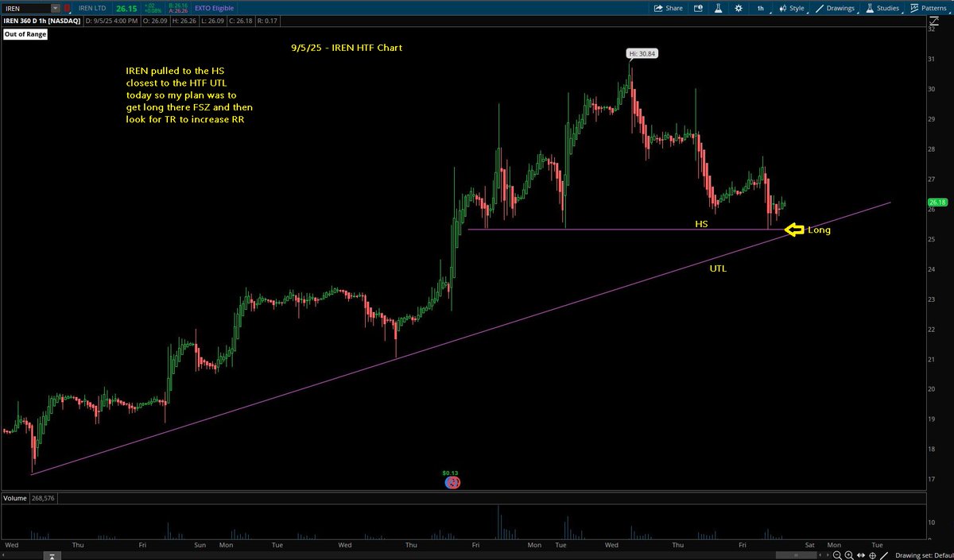954x560 pixels.
Task: Click the red clipboard link icon
Action: point(67,9)
